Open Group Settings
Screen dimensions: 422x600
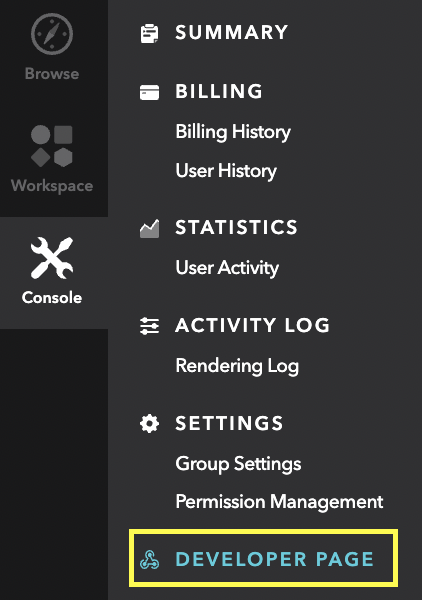[238, 464]
